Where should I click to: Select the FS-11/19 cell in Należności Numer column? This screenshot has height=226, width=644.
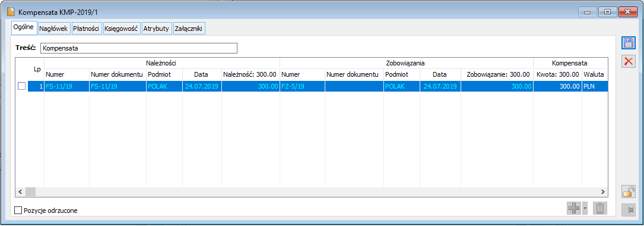67,86
